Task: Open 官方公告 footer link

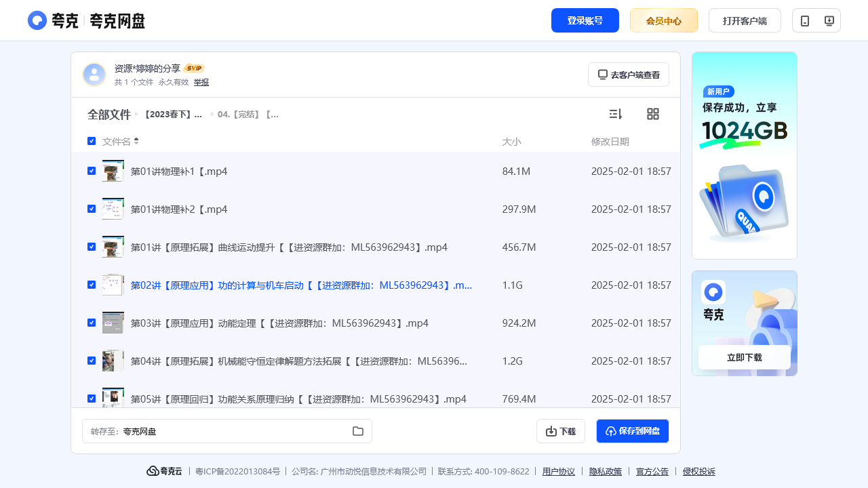Action: click(652, 471)
